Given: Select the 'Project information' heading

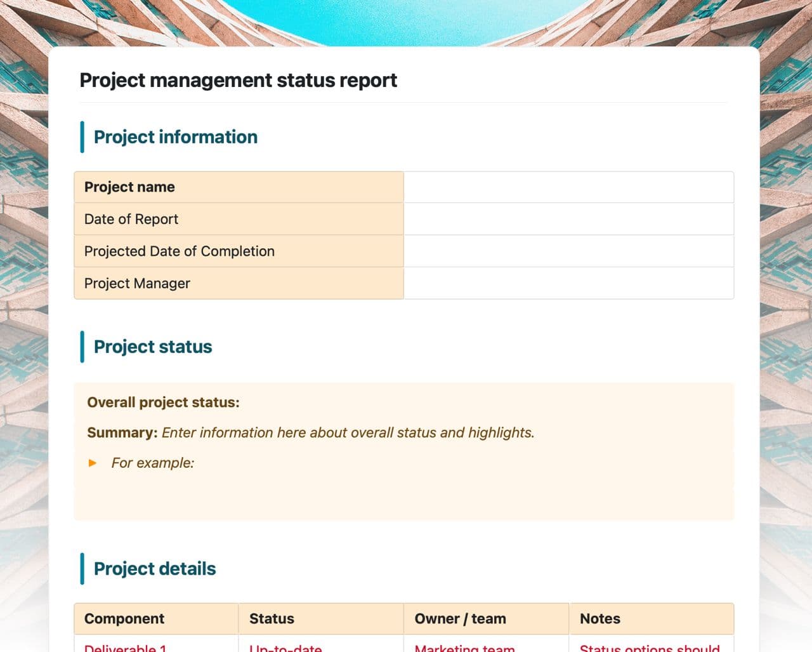Looking at the screenshot, I should pos(175,137).
